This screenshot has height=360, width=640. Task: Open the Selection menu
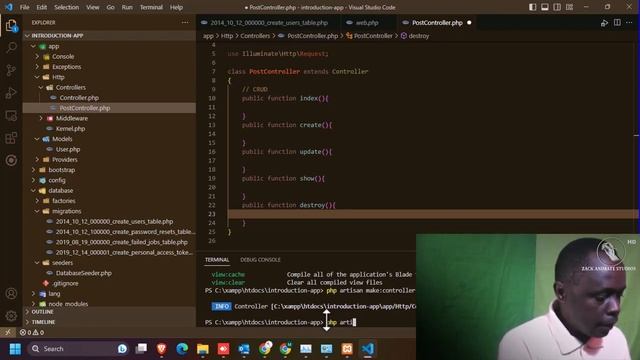point(67,7)
